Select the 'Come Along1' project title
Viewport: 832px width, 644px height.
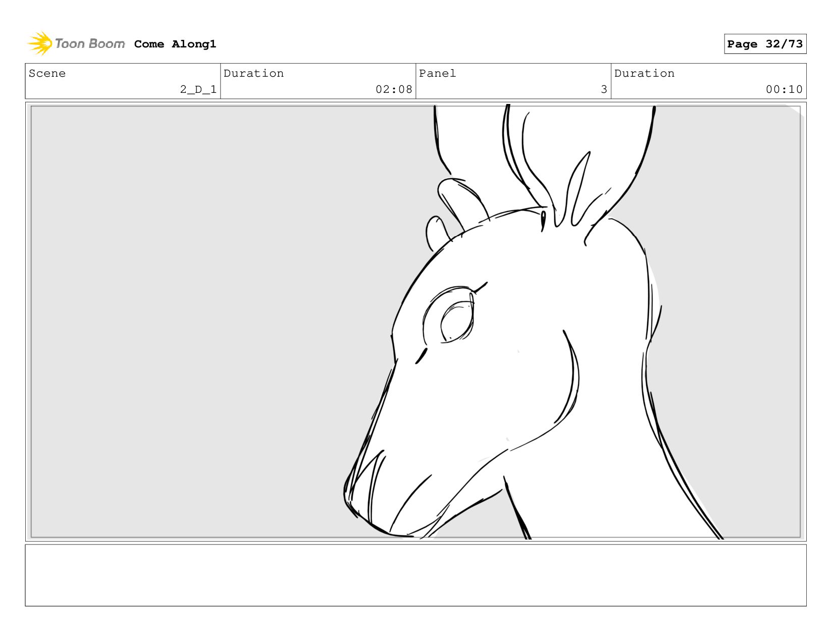[175, 44]
